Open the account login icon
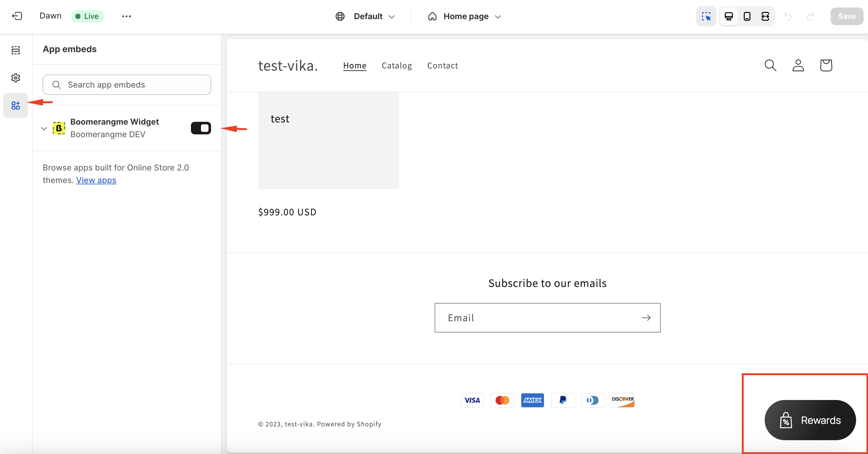This screenshot has width=868, height=454. tap(798, 65)
